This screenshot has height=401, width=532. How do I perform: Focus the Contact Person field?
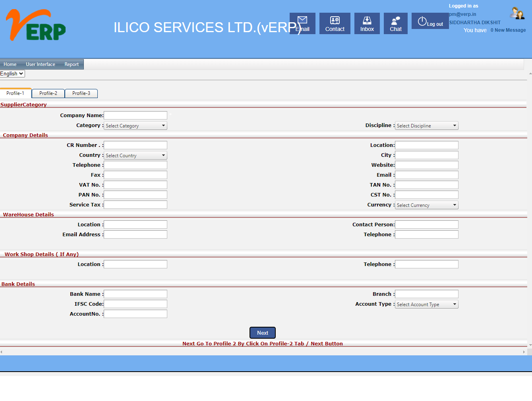click(x=427, y=225)
